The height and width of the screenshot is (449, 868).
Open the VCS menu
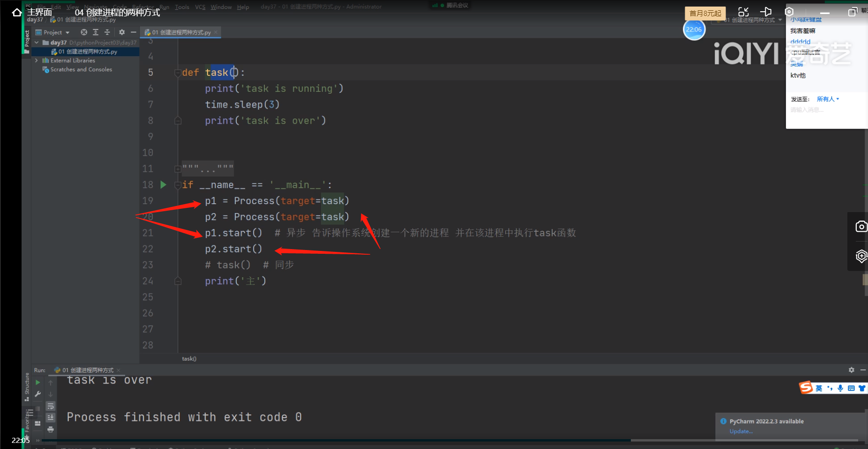point(200,7)
